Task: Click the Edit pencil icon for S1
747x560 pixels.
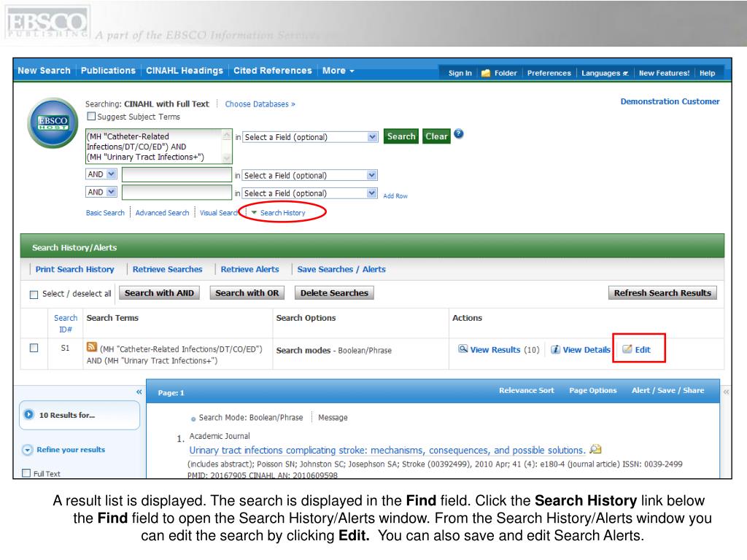Action: [627, 350]
